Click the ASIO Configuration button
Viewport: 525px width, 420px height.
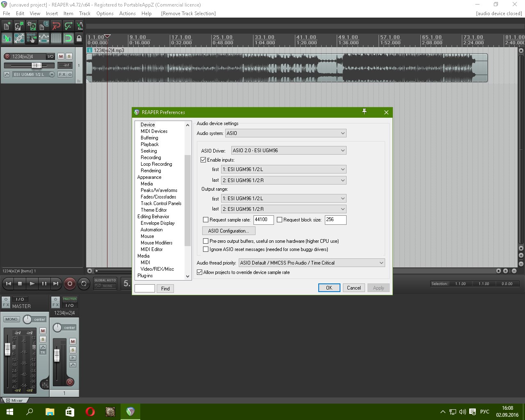click(x=228, y=231)
